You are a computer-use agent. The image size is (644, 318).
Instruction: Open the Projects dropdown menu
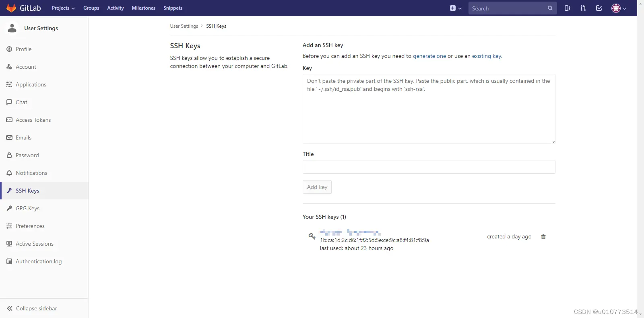[63, 8]
